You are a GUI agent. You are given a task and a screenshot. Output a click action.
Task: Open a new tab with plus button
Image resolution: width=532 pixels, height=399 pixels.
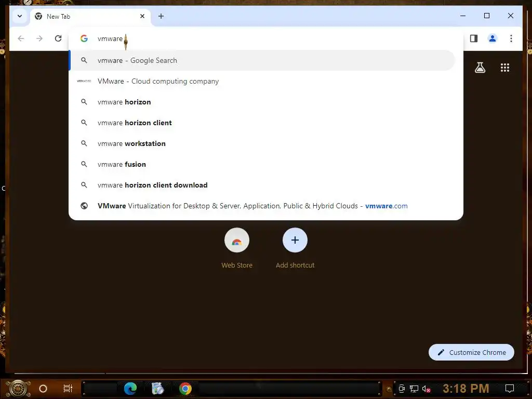click(x=161, y=16)
